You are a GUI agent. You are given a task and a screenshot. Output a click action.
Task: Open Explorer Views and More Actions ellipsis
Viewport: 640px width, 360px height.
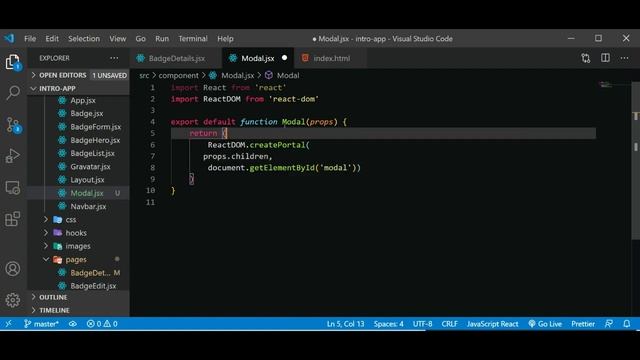click(x=114, y=58)
